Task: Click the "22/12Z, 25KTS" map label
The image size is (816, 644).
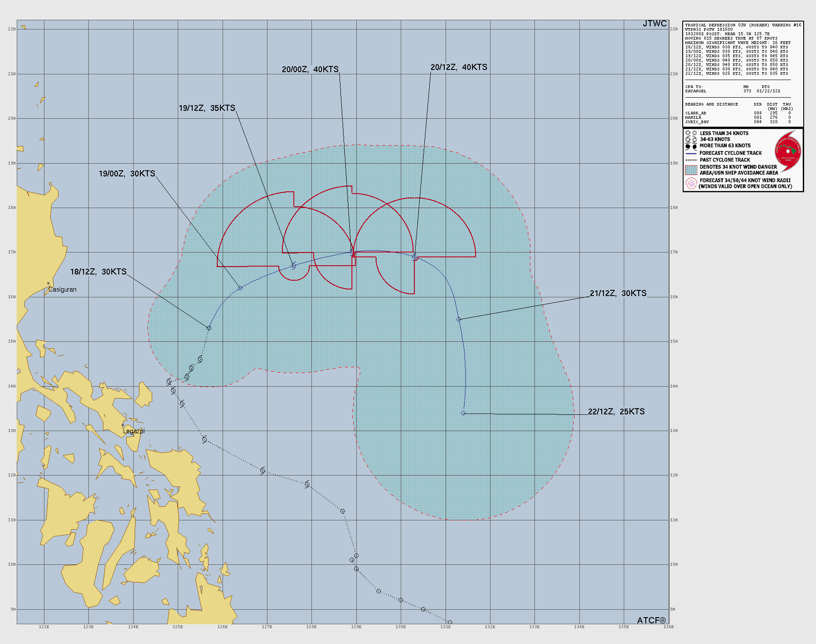Action: (616, 412)
